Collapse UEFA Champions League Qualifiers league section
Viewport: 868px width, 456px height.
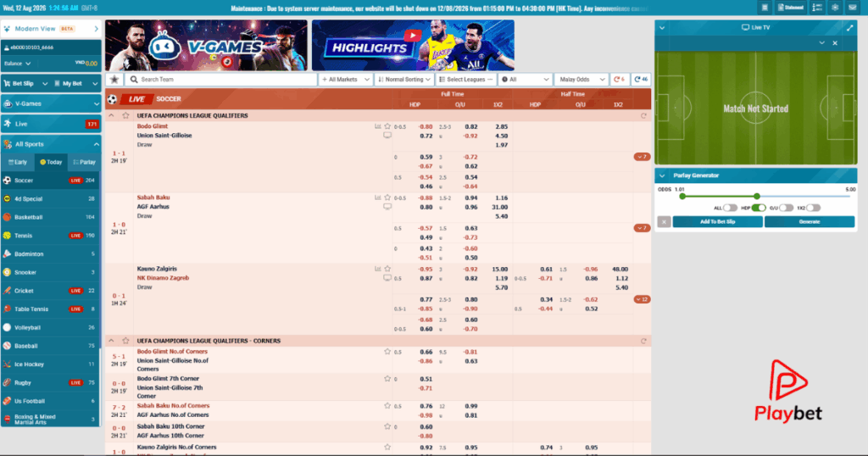click(x=111, y=115)
